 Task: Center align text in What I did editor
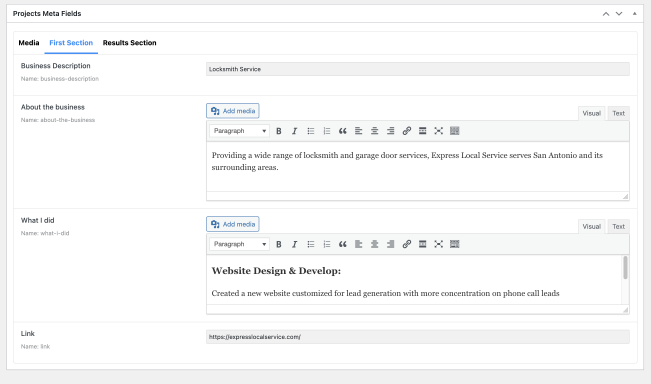tap(374, 244)
